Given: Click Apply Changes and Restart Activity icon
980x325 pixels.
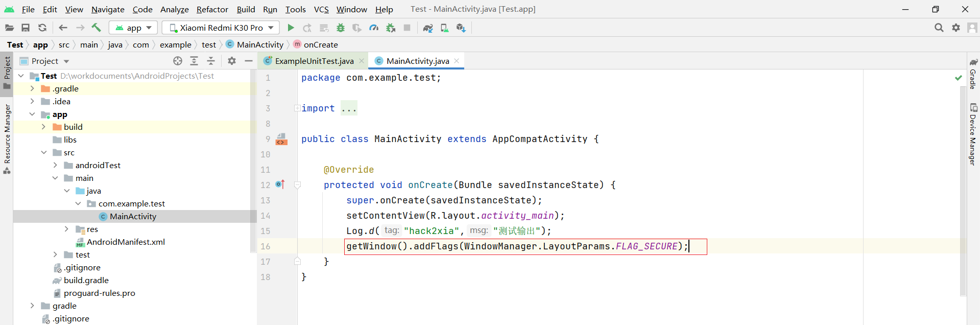Looking at the screenshot, I should (307, 28).
